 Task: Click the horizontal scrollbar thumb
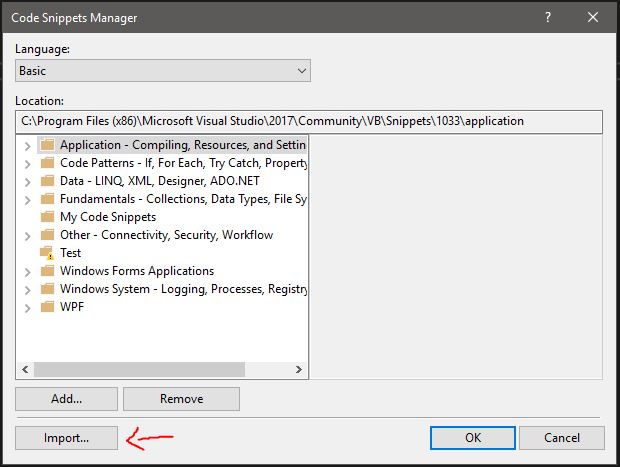pos(139,370)
